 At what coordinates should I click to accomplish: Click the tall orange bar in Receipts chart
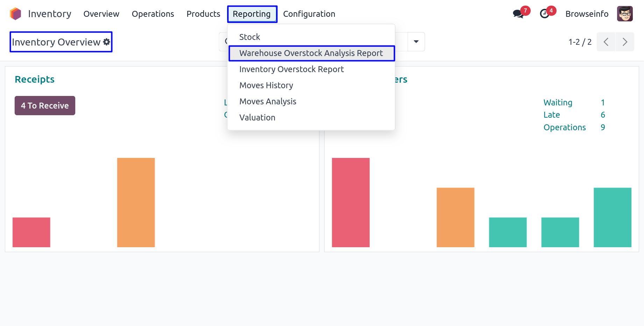pos(136,202)
